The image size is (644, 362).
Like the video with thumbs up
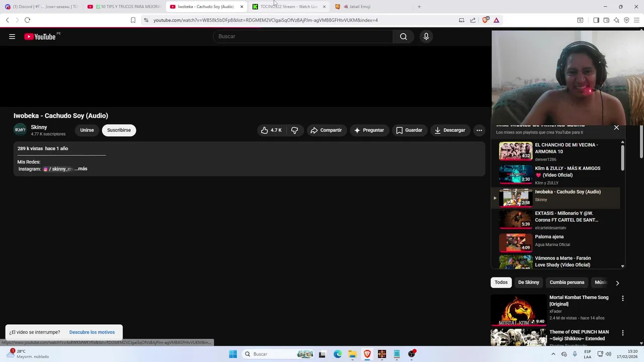(x=271, y=130)
